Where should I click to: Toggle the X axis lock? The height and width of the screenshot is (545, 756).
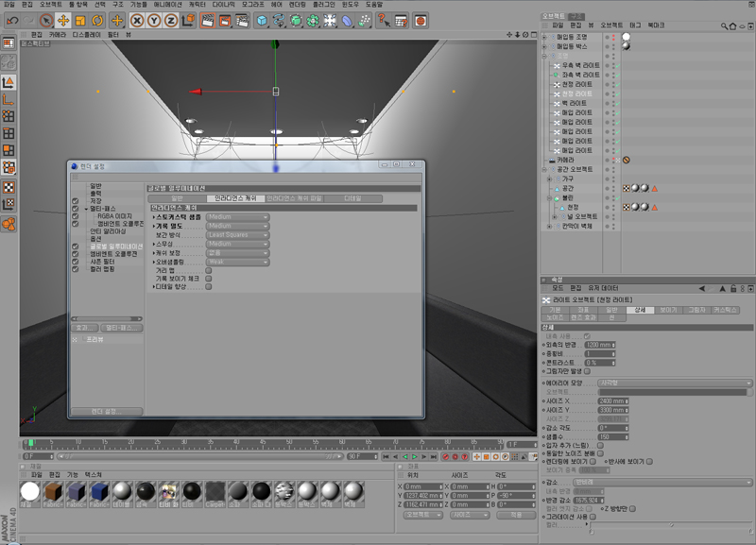[137, 20]
